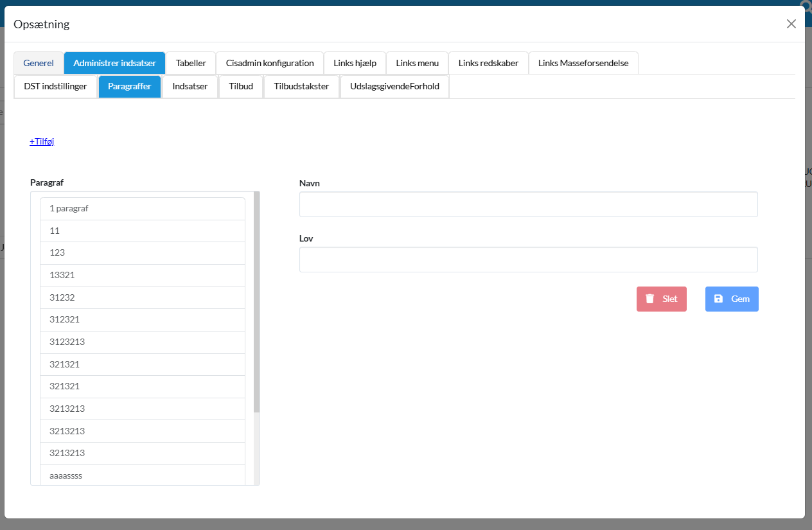The height and width of the screenshot is (530, 812).
Task: Choose paragraph item 13321 from list
Action: tap(143, 275)
